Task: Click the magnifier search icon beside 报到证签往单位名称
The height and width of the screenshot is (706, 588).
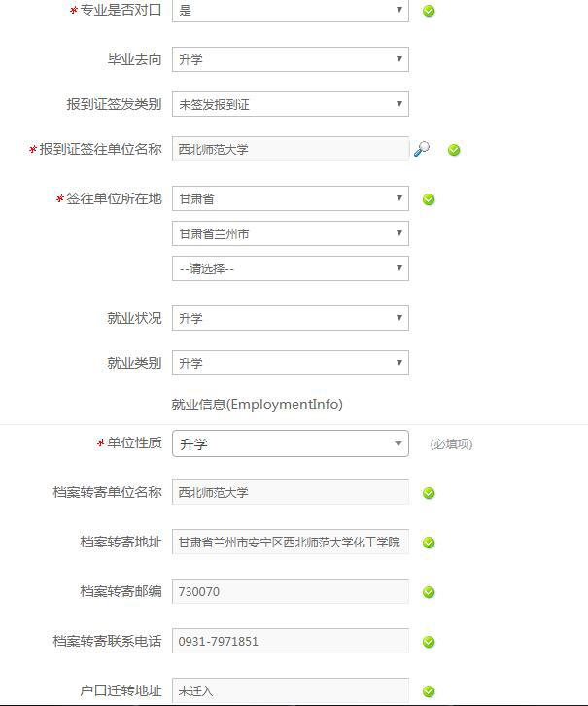Action: pos(422,149)
